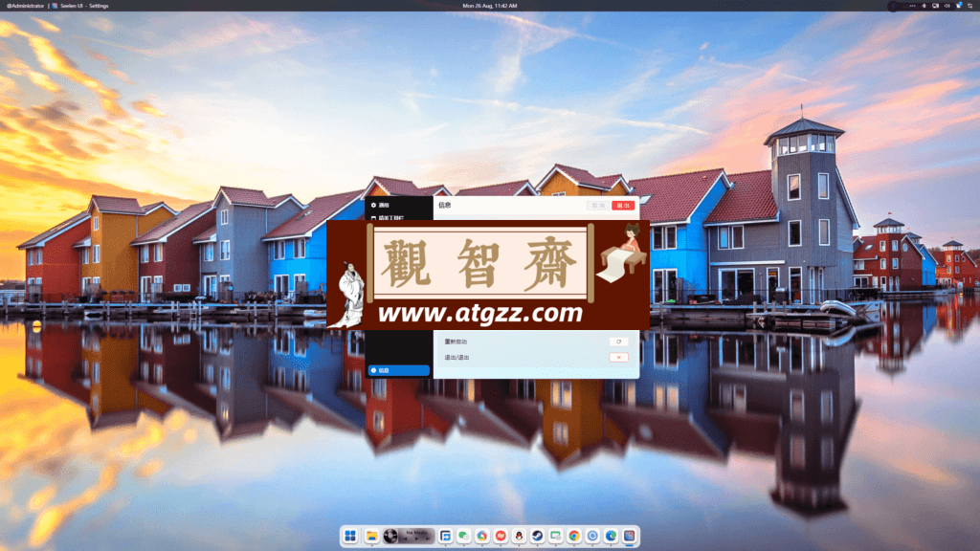Select the general gear tab in sidebar
Image resolution: width=980 pixels, height=551 pixels.
click(399, 205)
